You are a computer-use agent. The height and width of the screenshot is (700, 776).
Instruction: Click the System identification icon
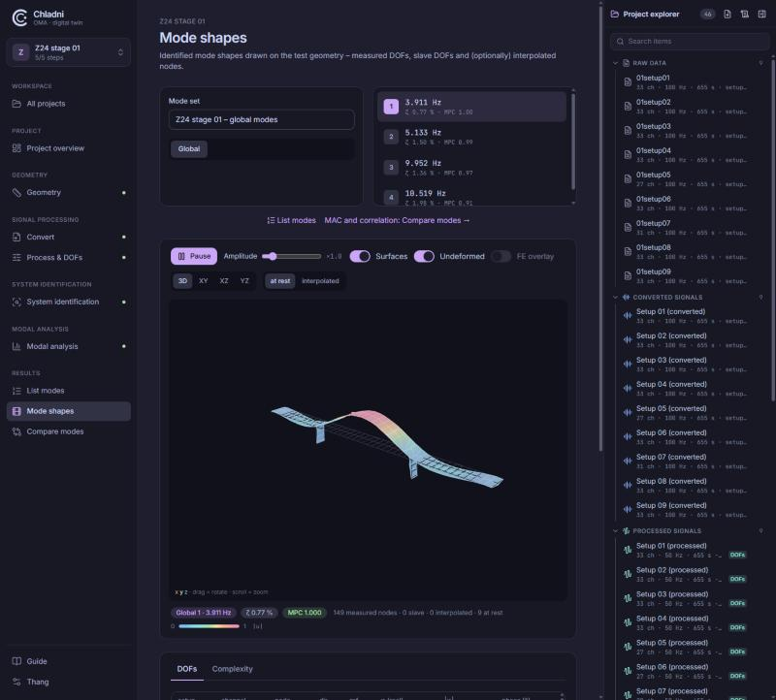point(16,302)
